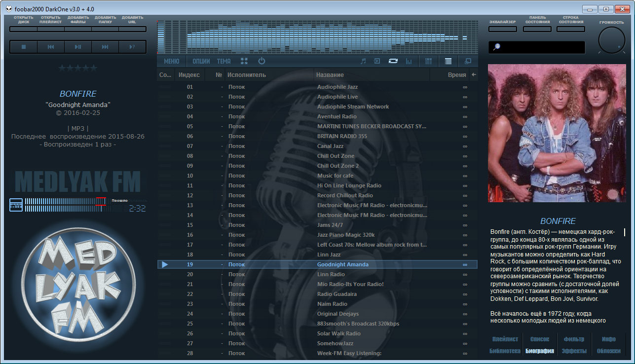Image resolution: width=635 pixels, height=364 pixels.
Task: Switch to the Обложки tab
Action: [x=608, y=351]
